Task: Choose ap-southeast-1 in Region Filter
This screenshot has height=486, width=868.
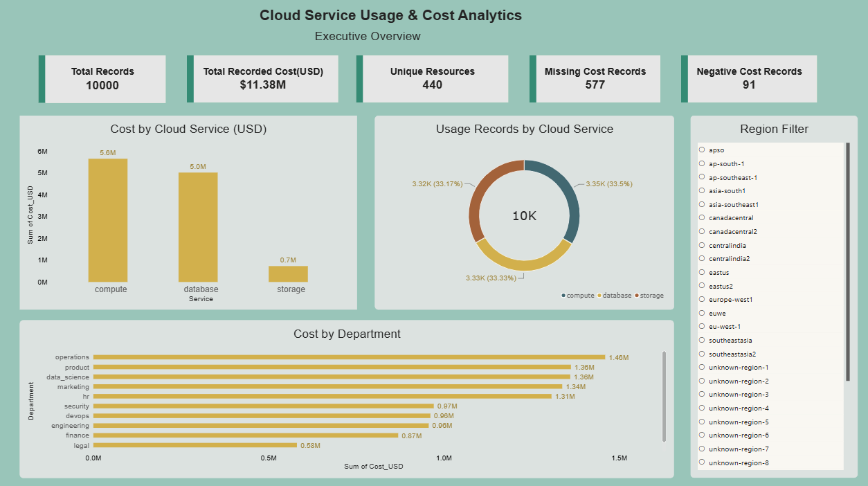Action: pyautogui.click(x=702, y=177)
